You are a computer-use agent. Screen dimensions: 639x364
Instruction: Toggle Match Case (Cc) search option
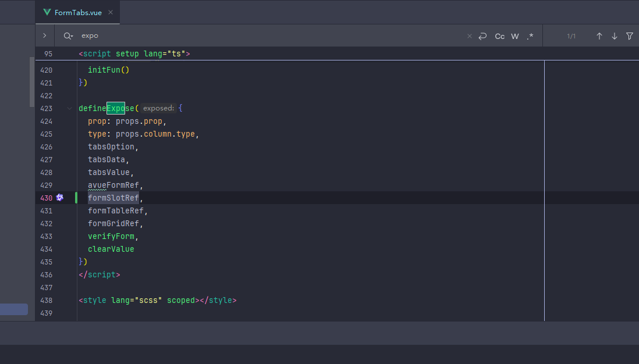point(499,36)
